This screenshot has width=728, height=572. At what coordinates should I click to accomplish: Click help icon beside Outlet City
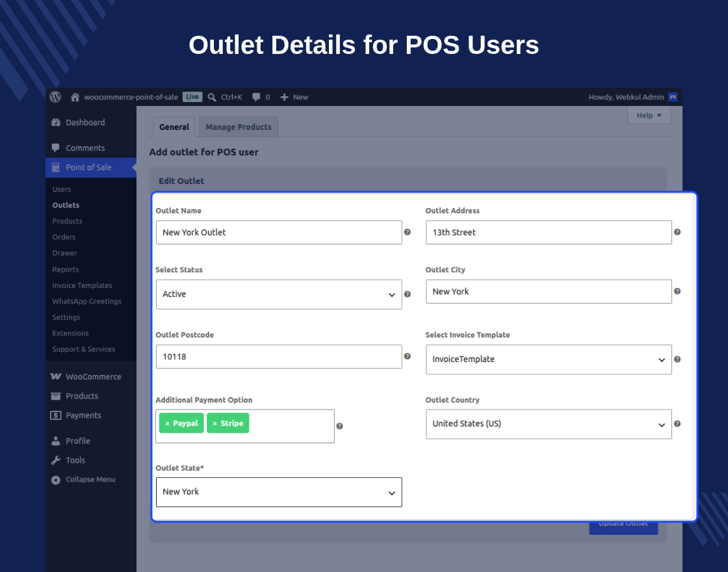click(677, 292)
